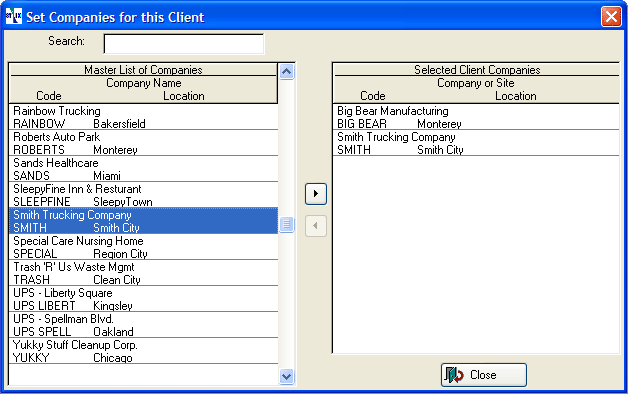Select Yukky Stuff Cleanup Corp. row
This screenshot has height=394, width=628.
click(143, 351)
